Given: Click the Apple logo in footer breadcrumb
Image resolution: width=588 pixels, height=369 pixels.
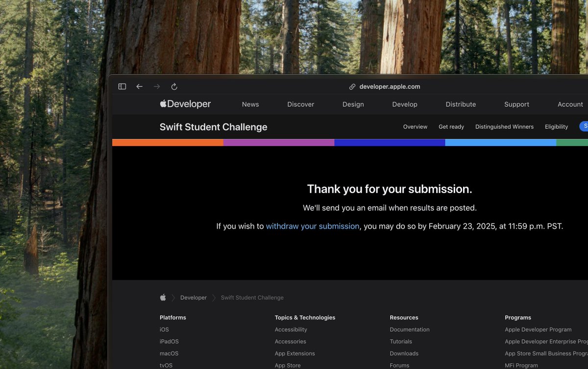Looking at the screenshot, I should click(163, 297).
